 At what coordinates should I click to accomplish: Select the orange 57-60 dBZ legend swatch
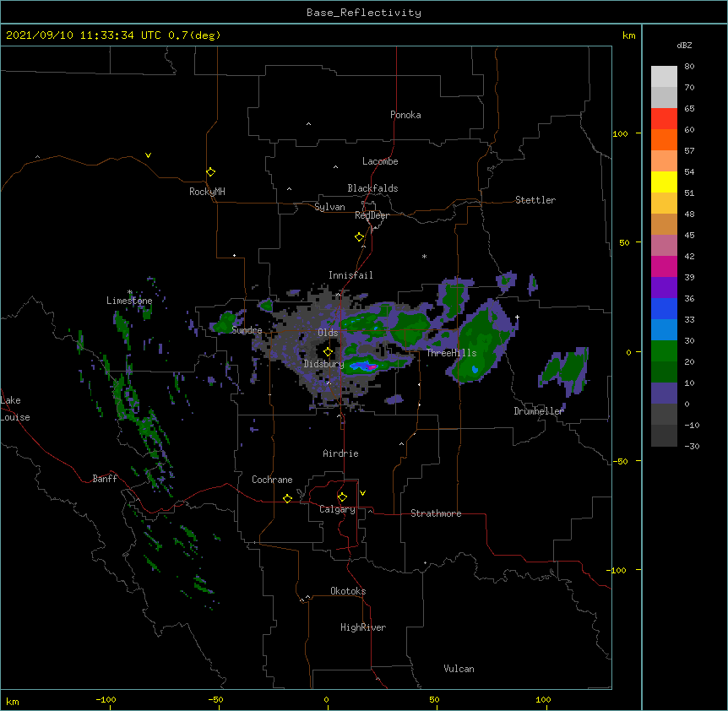[664, 139]
